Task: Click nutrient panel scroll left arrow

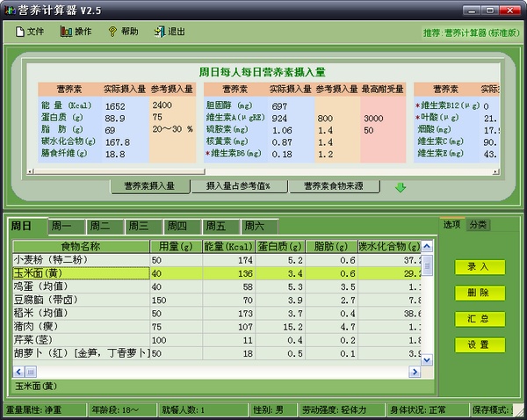Action: [x=30, y=172]
